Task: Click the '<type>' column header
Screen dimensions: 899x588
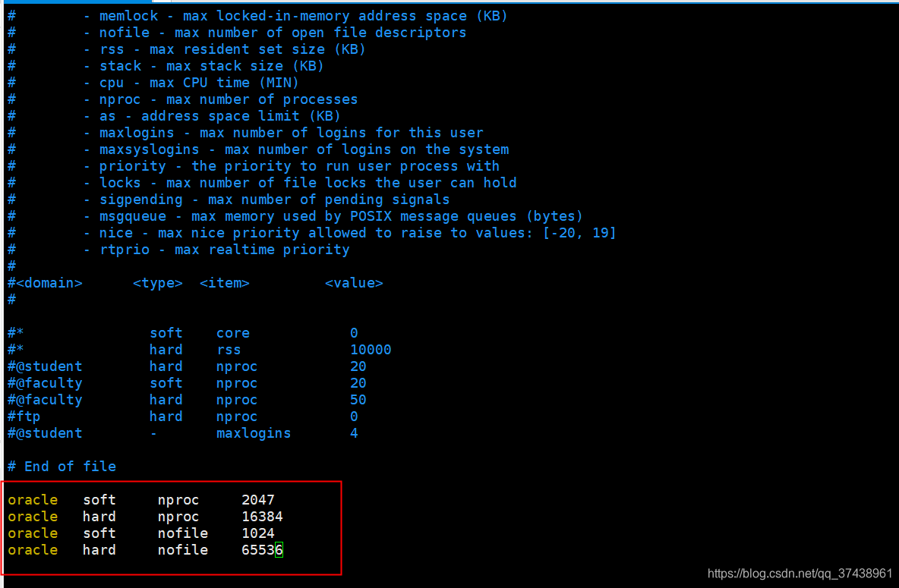Action: coord(158,283)
